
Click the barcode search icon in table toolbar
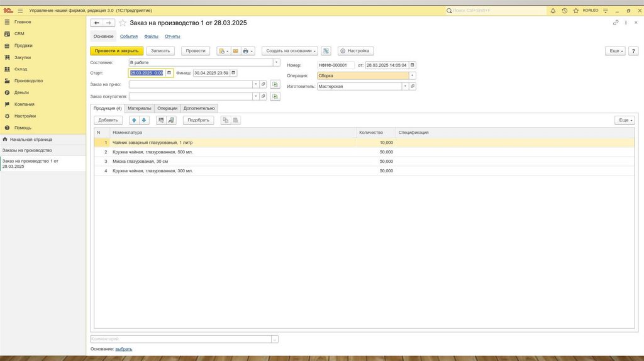[x=161, y=120]
